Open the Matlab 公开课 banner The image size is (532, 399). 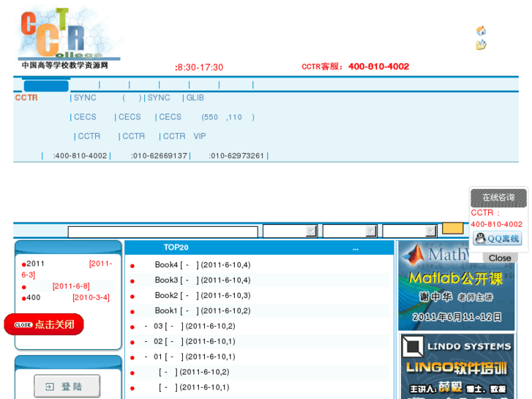[457, 286]
